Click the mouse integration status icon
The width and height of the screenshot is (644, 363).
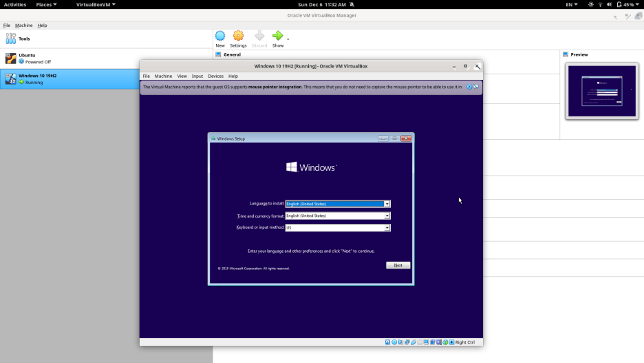[445, 342]
